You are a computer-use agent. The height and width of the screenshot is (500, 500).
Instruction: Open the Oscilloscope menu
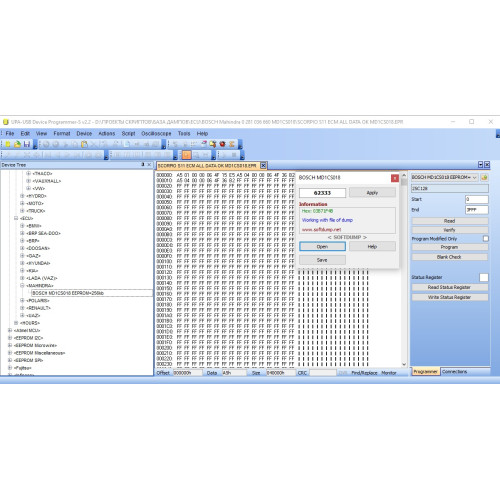156,133
